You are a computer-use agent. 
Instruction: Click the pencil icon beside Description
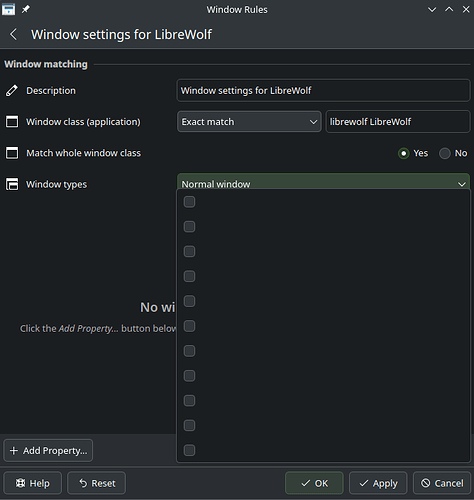[12, 91]
